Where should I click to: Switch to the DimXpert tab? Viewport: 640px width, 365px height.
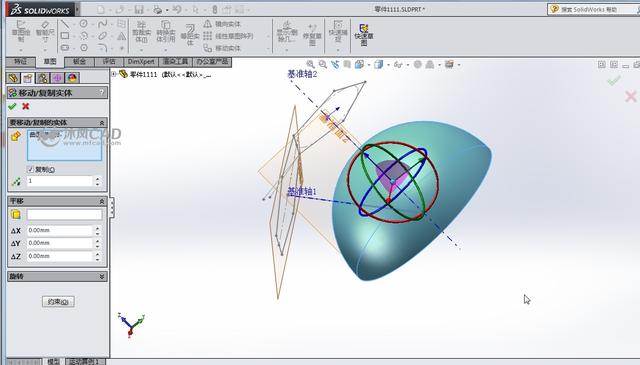point(141,62)
